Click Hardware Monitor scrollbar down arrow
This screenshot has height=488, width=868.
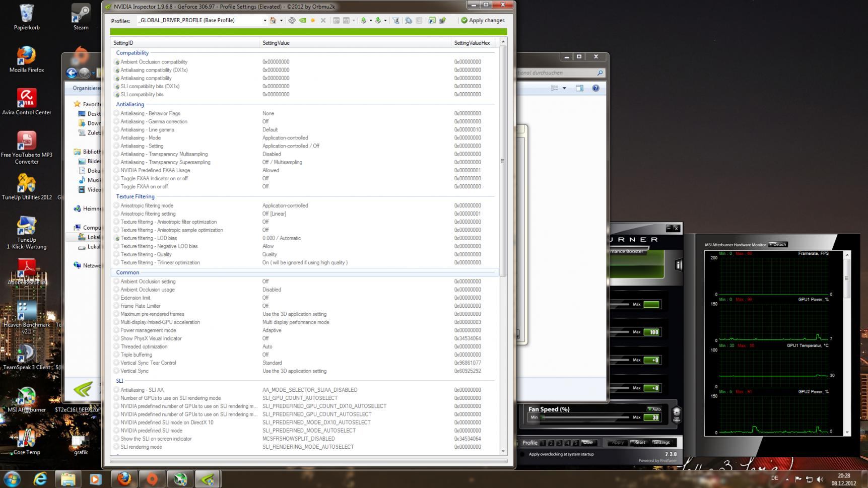coord(847,432)
